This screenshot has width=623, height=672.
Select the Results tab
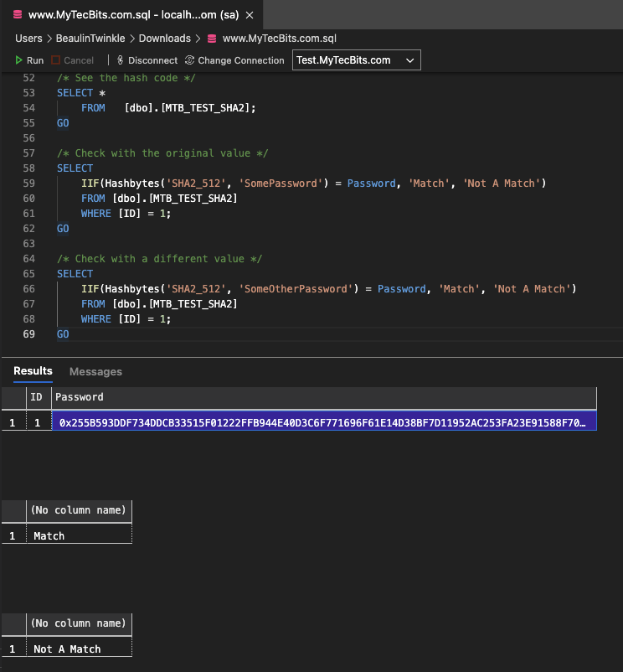tap(33, 371)
